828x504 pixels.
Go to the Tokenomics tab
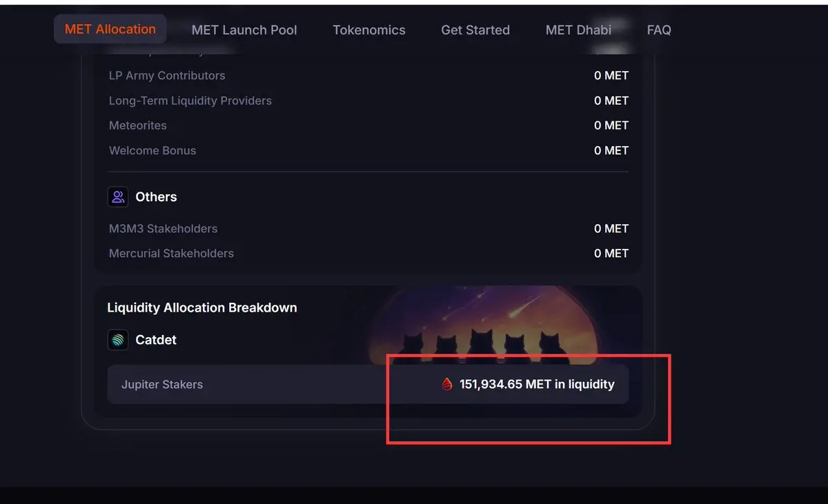pyautogui.click(x=369, y=30)
